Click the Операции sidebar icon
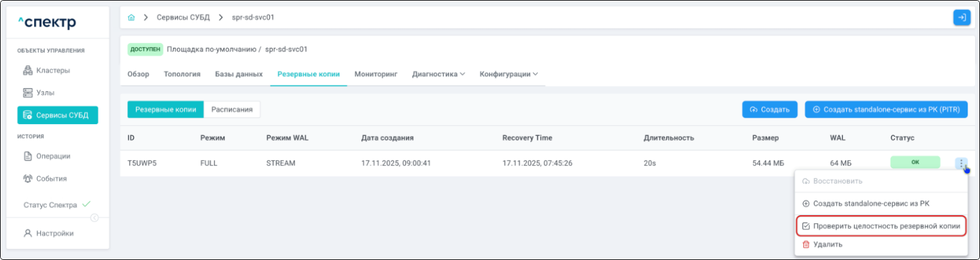Image resolution: width=980 pixels, height=260 pixels. 27,156
